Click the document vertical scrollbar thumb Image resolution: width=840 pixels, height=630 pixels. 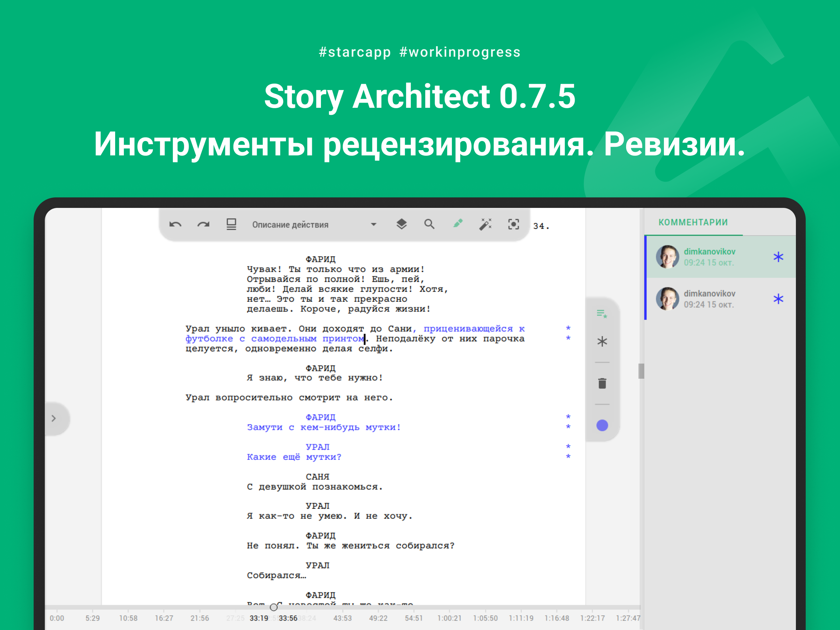642,371
